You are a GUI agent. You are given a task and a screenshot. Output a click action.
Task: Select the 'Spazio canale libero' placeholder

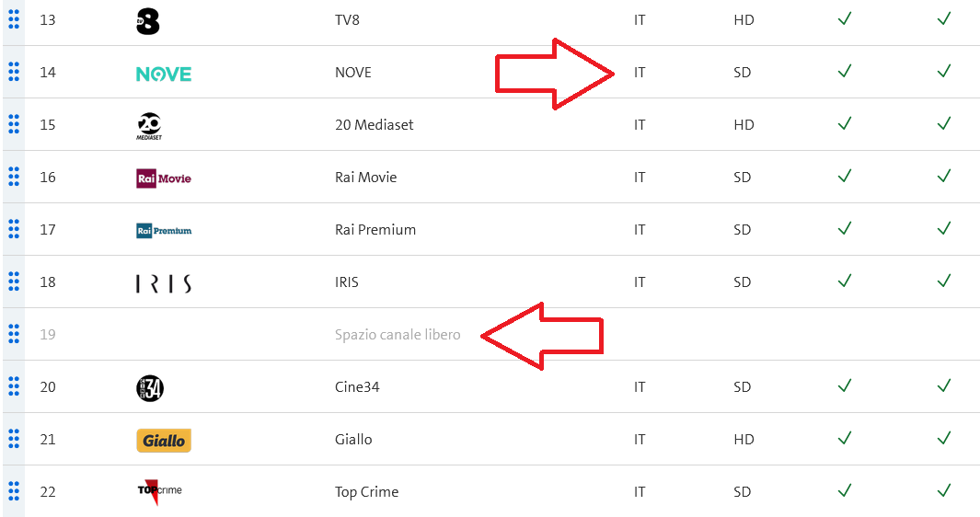point(398,335)
